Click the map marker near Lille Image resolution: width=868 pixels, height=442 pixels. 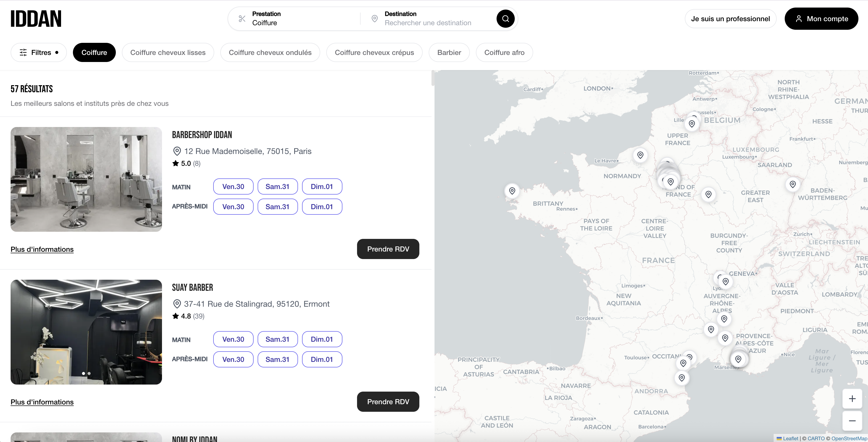click(692, 124)
